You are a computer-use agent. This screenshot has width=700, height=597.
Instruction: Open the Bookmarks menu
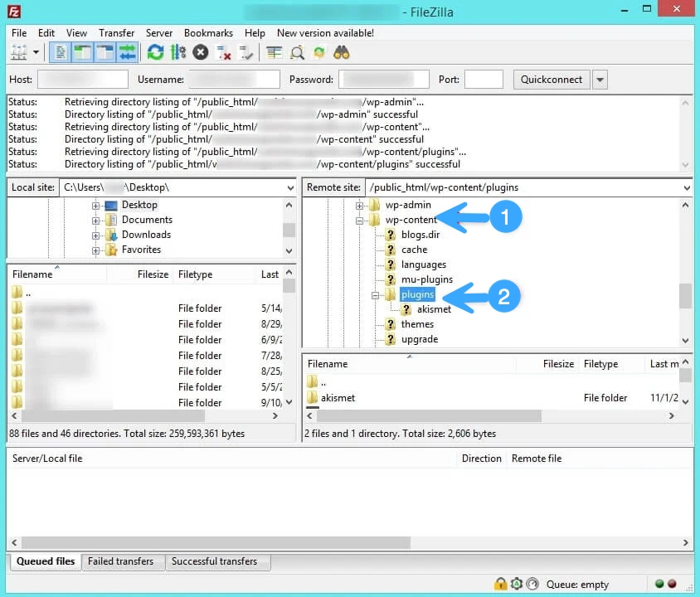[208, 33]
